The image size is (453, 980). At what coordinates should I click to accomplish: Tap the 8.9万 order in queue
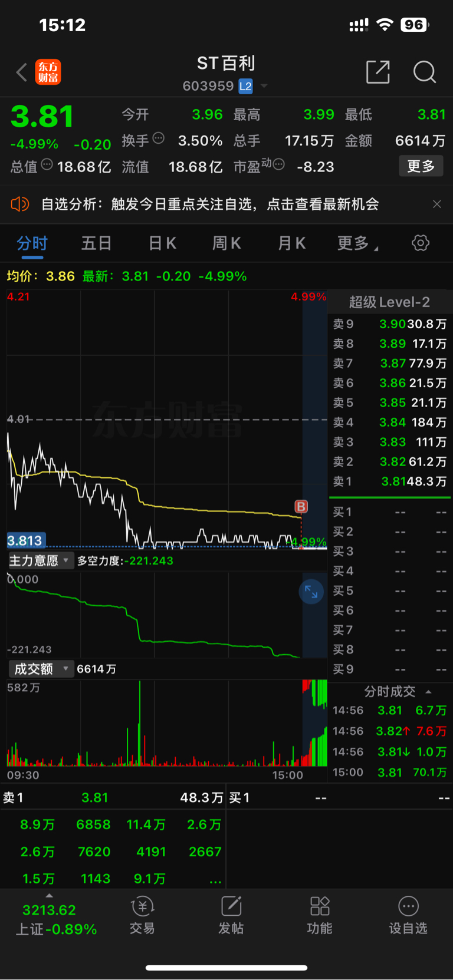coord(38,824)
